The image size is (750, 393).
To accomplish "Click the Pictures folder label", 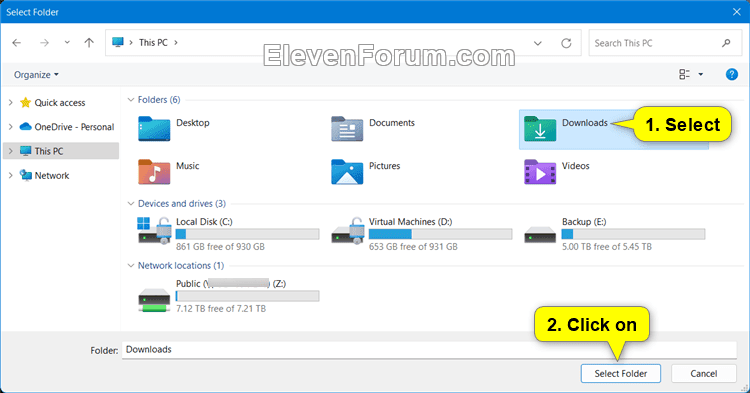I will pyautogui.click(x=385, y=166).
